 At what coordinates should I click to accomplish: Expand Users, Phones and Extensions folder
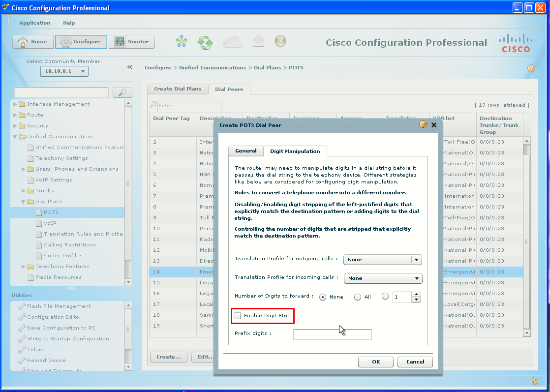click(x=24, y=169)
